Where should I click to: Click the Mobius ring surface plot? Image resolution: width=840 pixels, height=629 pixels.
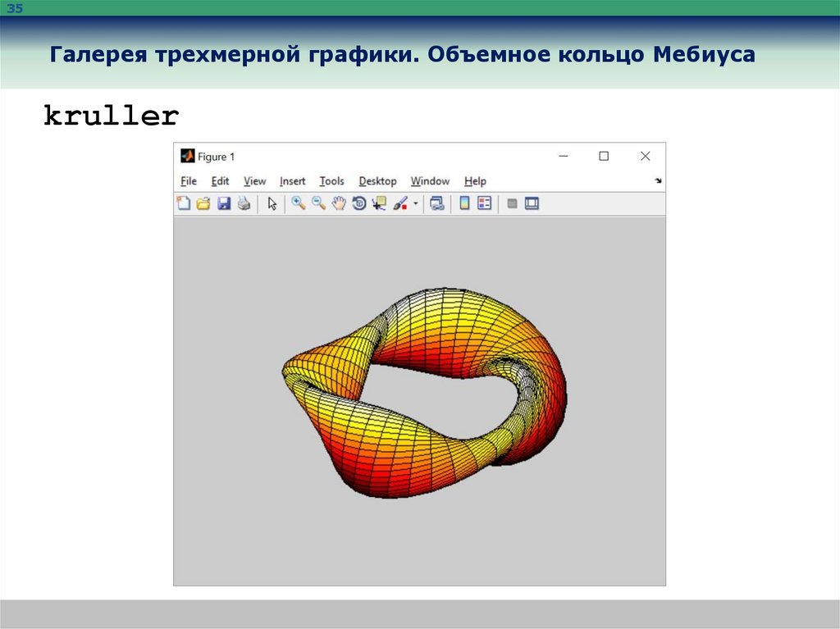(424, 394)
